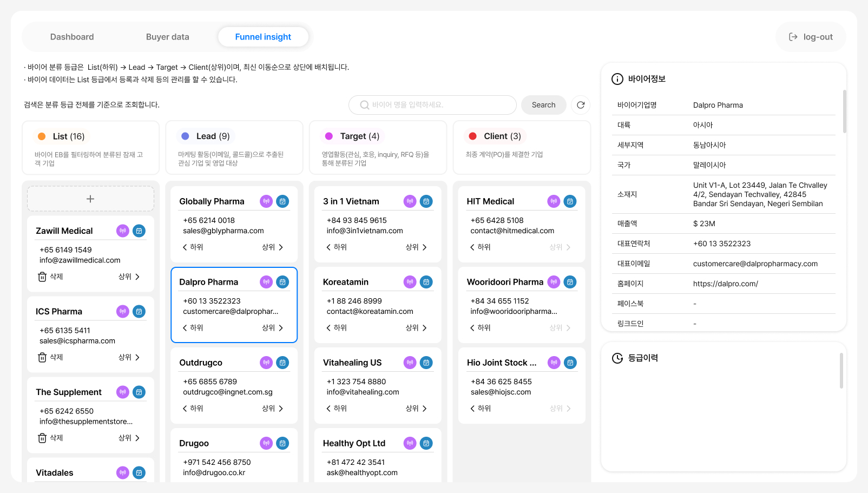Screen dimensions: 868x493
Task: Click Wooridoori Pharma's blue calendar icon
Action: coord(570,282)
